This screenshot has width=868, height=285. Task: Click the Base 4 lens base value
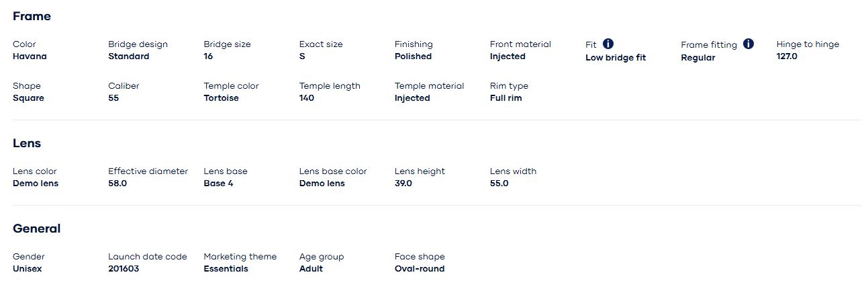(x=218, y=184)
